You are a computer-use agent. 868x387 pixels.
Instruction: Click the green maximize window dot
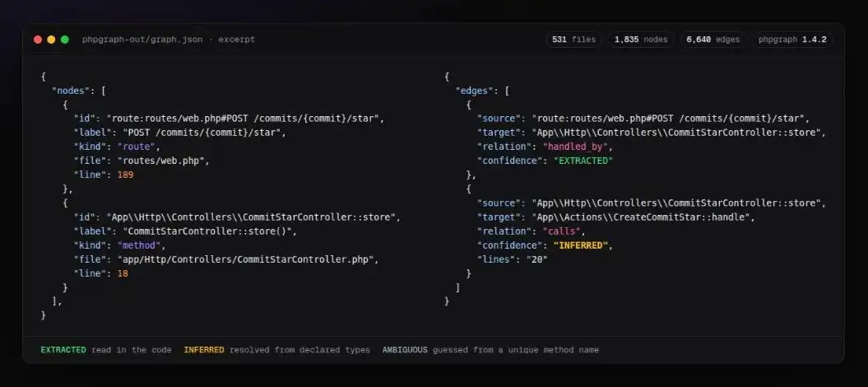coord(65,40)
